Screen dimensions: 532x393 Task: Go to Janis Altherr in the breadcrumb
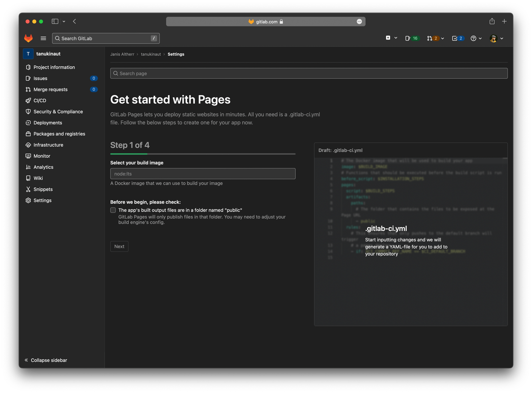pyautogui.click(x=122, y=54)
